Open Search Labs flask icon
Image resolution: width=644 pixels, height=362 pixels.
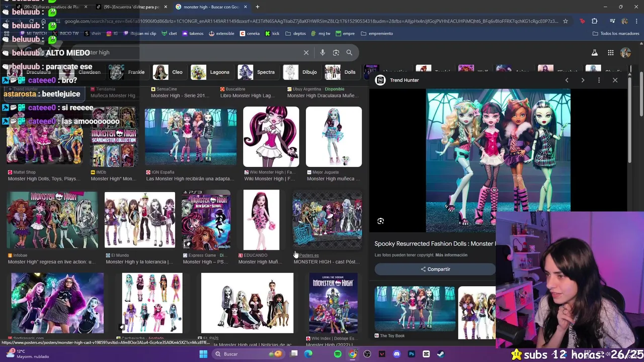(594, 52)
